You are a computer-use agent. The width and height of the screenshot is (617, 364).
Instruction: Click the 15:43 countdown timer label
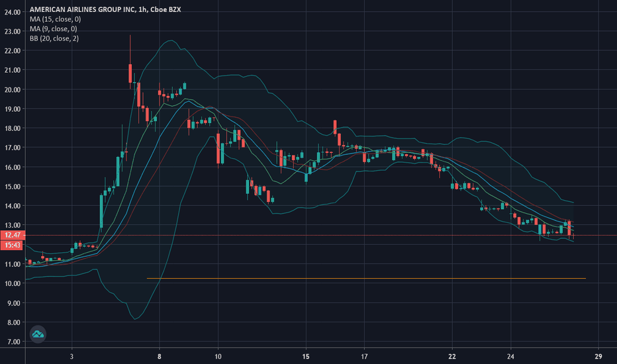(13, 245)
